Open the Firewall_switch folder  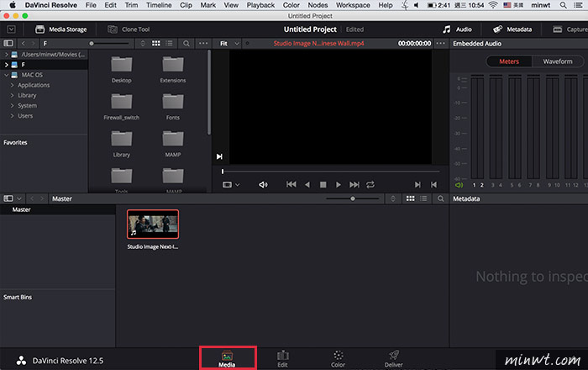[x=122, y=107]
